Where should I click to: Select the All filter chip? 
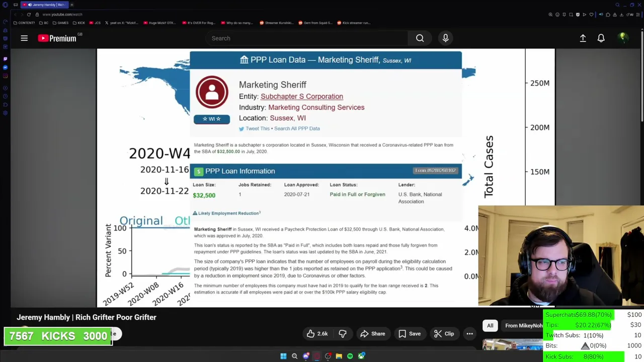pos(490,326)
